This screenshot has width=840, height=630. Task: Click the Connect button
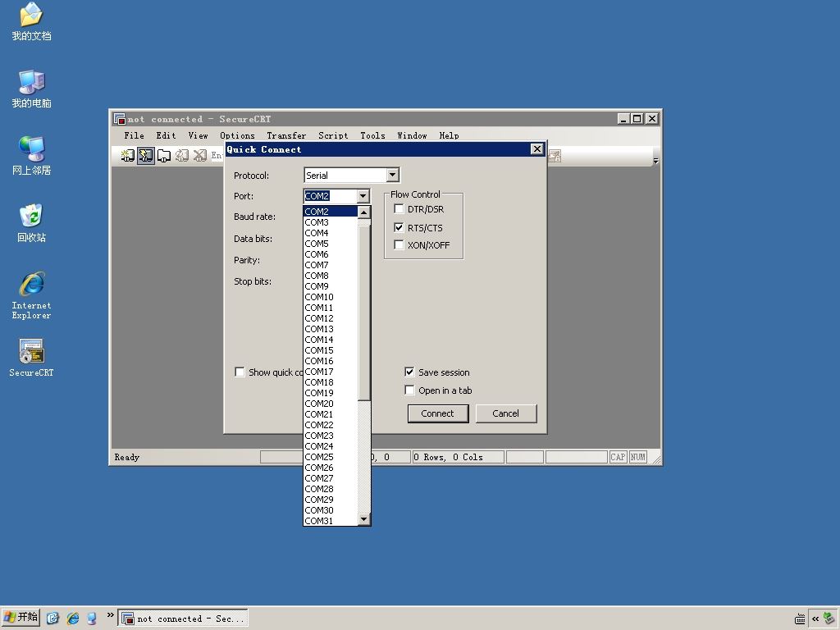(x=438, y=413)
